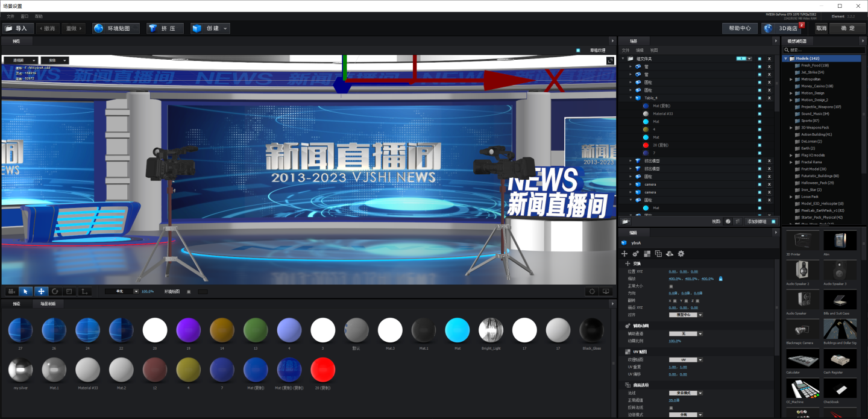The width and height of the screenshot is (868, 419).
Task: Expand the Metropolitan folder in the model browser
Action: [x=791, y=79]
